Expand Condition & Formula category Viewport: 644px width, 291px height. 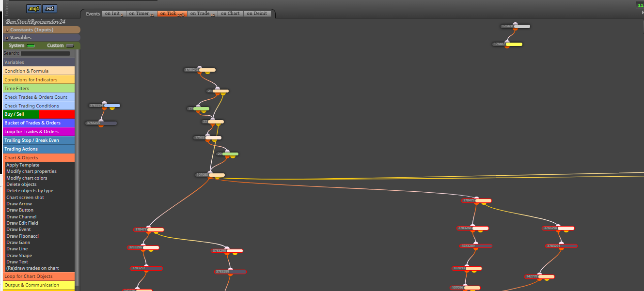pos(39,71)
